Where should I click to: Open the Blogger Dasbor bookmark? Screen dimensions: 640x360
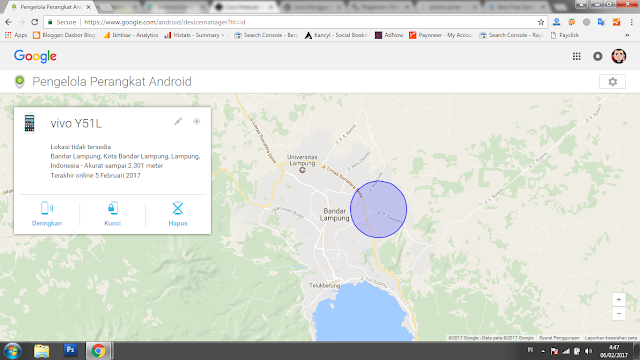[64, 35]
